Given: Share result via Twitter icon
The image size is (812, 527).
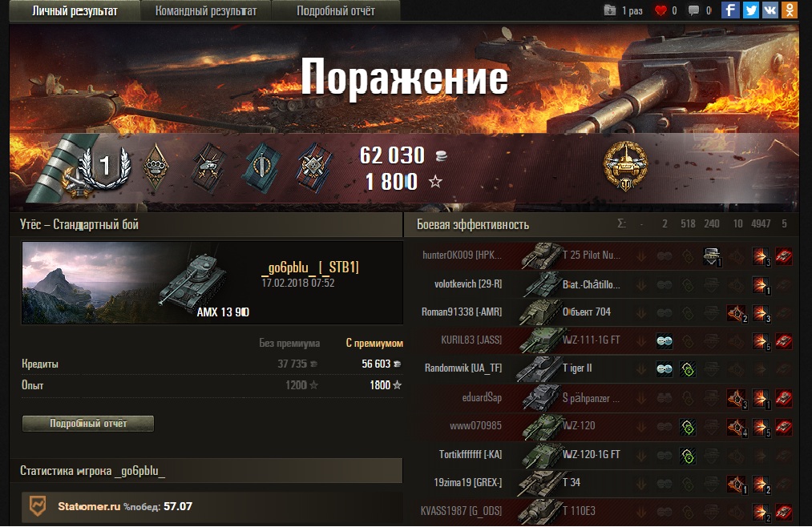Looking at the screenshot, I should (x=749, y=10).
